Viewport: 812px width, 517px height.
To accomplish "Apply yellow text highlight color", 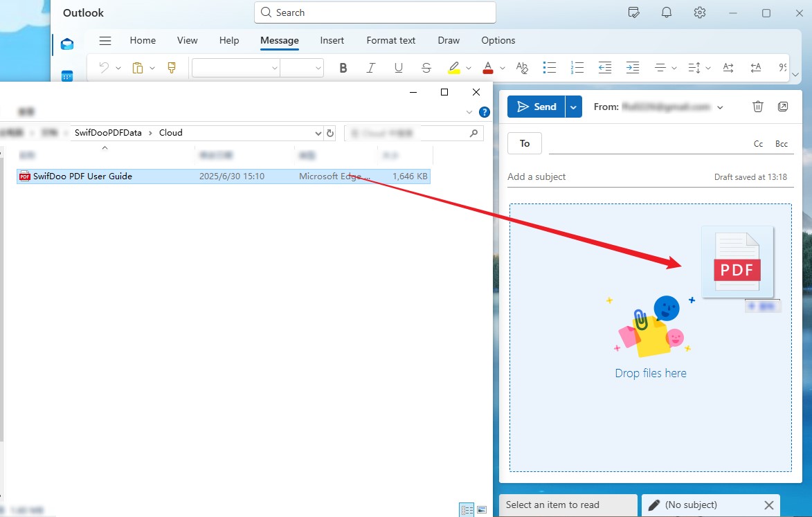I will coord(453,68).
